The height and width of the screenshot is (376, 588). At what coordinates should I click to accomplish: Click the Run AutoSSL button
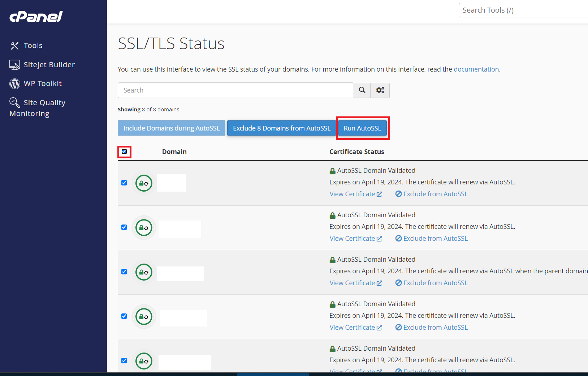pyautogui.click(x=363, y=128)
